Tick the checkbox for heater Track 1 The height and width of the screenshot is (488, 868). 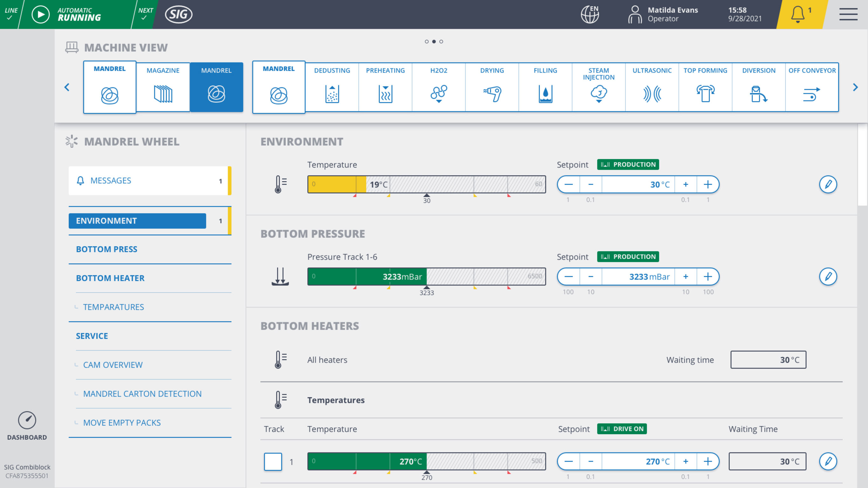[272, 462]
